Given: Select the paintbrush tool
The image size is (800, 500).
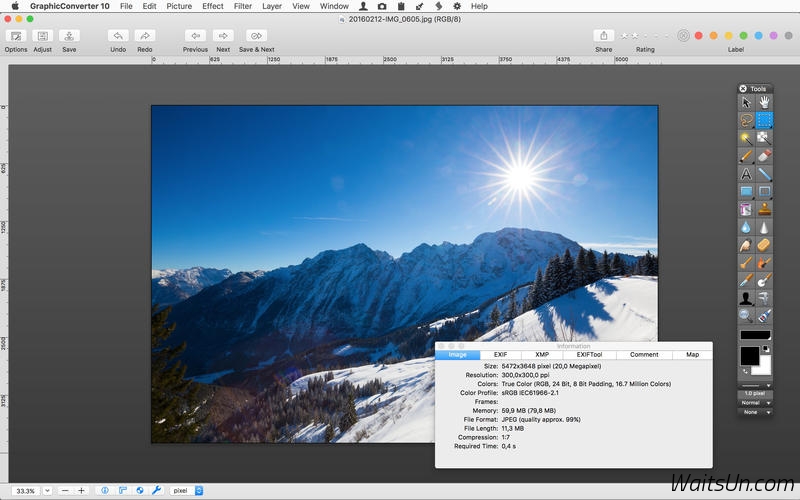Looking at the screenshot, I should tap(746, 156).
